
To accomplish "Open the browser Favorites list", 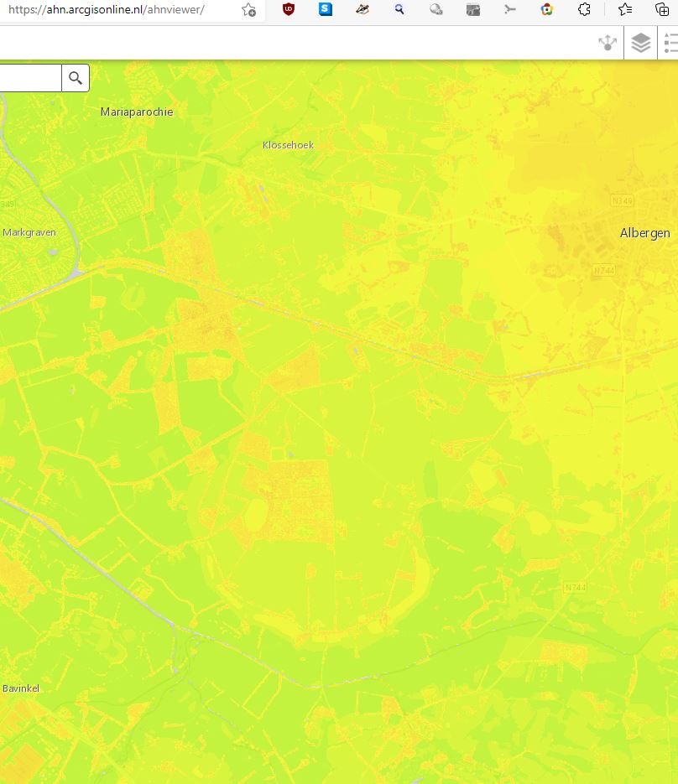I will click(625, 10).
